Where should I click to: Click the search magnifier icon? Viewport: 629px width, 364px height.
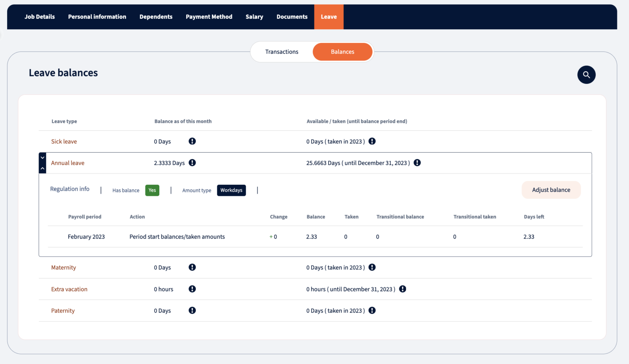tap(586, 75)
